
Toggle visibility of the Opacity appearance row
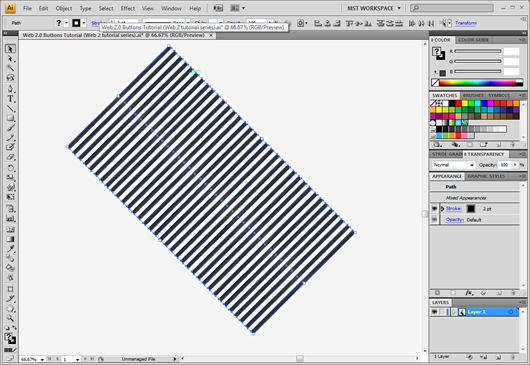pyautogui.click(x=434, y=220)
